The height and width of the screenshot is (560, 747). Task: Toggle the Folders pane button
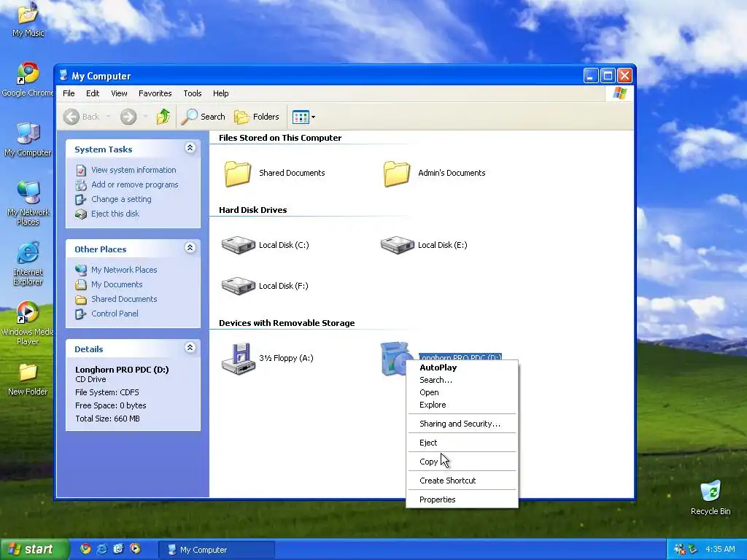(x=256, y=117)
